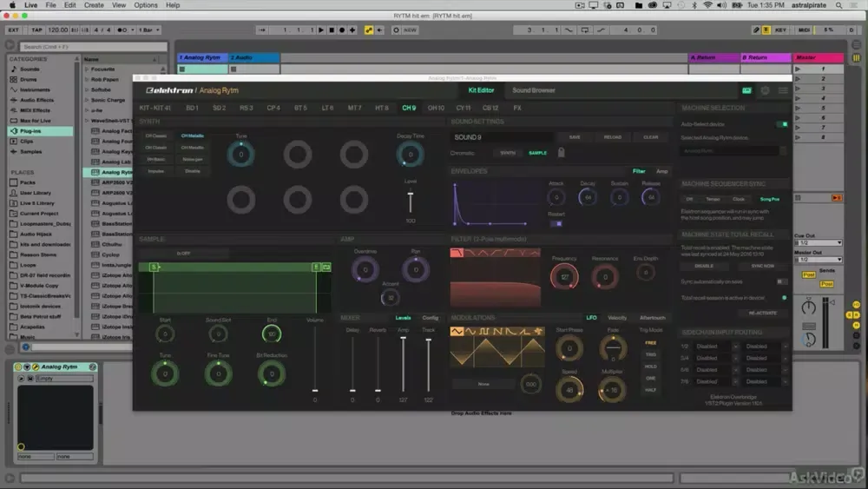
Task: Open first 3/4 sidechain routing dropdown
Action: (717, 358)
